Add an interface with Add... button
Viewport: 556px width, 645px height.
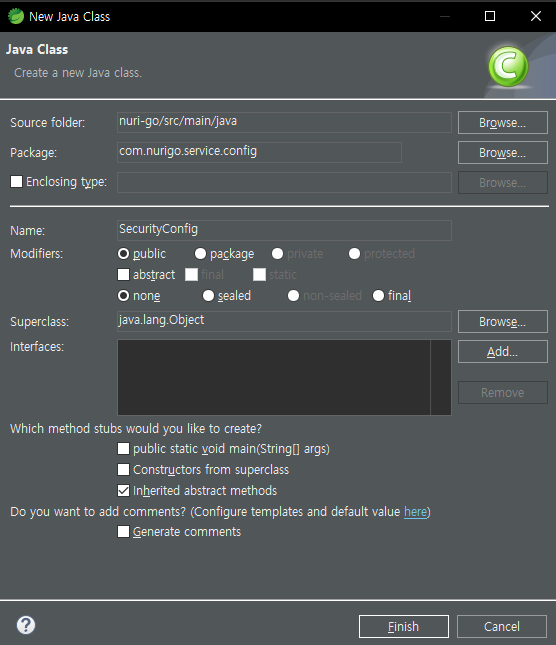[503, 351]
